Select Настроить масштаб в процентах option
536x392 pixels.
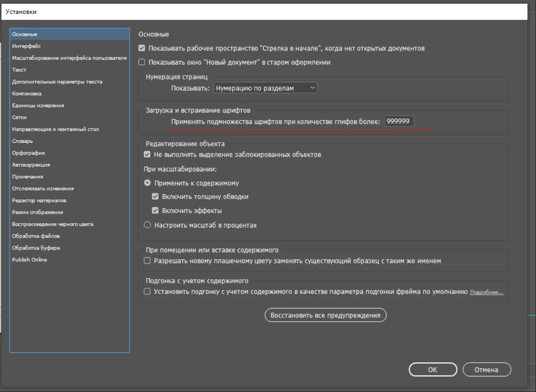click(x=147, y=225)
